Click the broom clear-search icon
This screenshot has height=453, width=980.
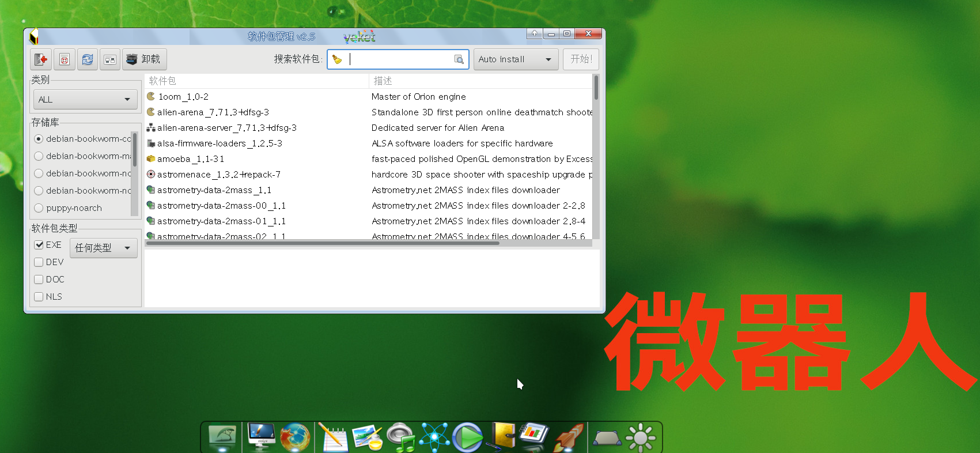coord(337,59)
